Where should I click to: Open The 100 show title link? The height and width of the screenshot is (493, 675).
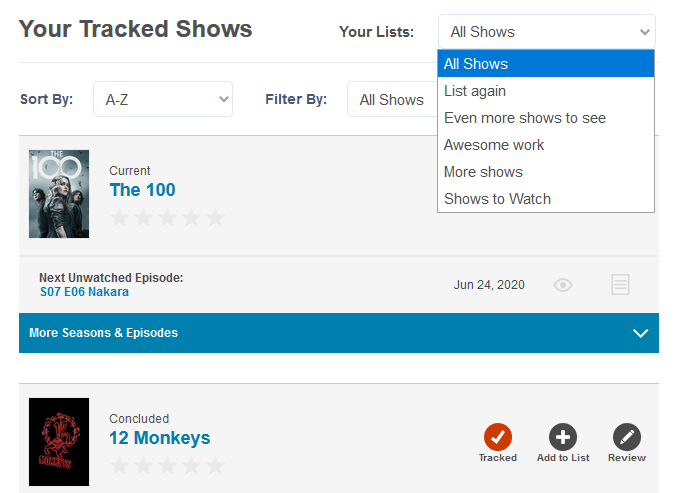tap(142, 190)
